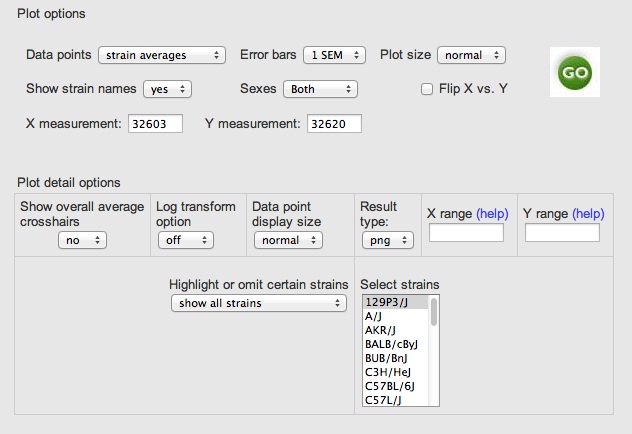
Task: Open the Show strain names dropdown
Action: click(167, 89)
